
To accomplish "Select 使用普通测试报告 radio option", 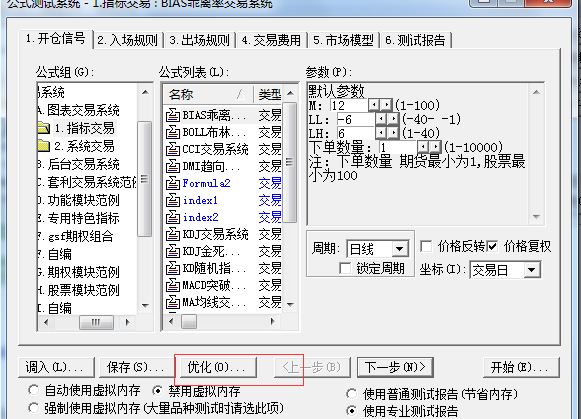I will coord(351,394).
